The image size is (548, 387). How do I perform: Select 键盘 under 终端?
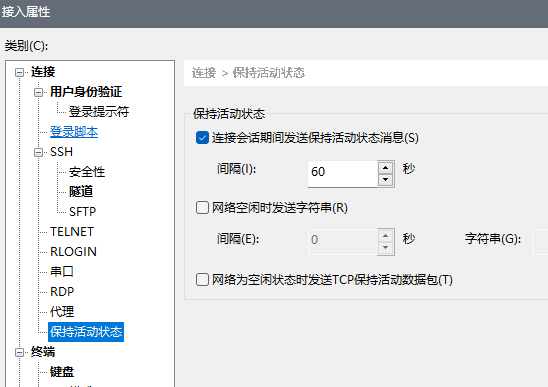tap(62, 372)
